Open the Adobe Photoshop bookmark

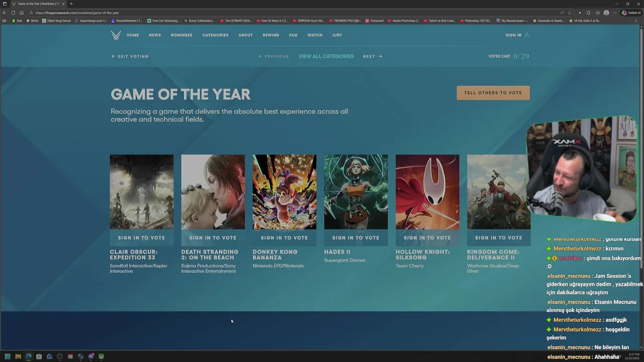(404, 21)
